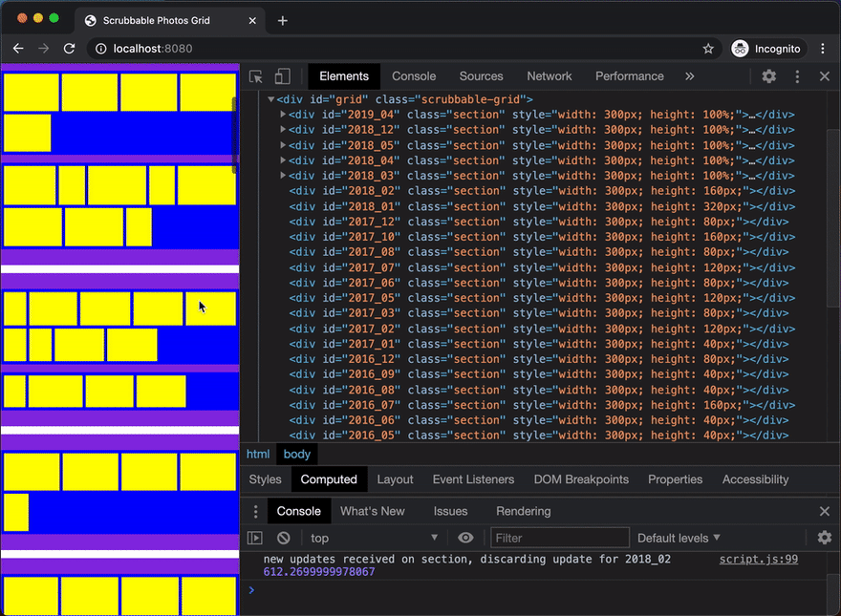Select the Styles pane tab

[265, 479]
